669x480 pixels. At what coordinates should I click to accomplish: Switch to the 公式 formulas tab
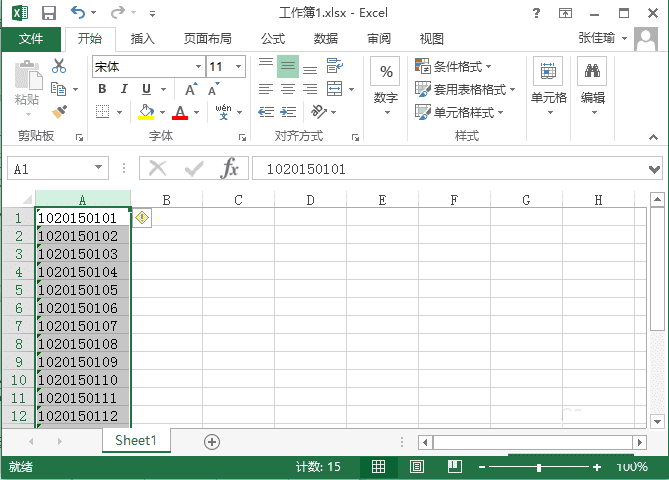coord(273,39)
